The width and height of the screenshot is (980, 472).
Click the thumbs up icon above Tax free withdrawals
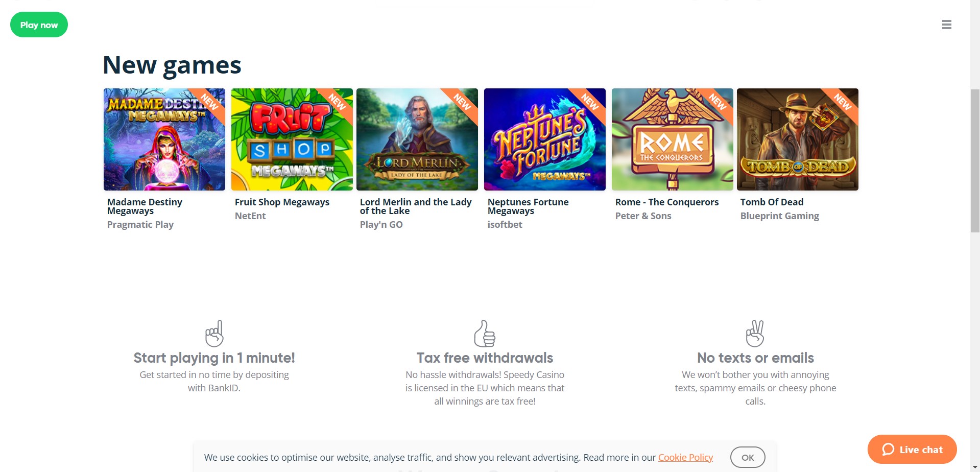click(x=485, y=333)
